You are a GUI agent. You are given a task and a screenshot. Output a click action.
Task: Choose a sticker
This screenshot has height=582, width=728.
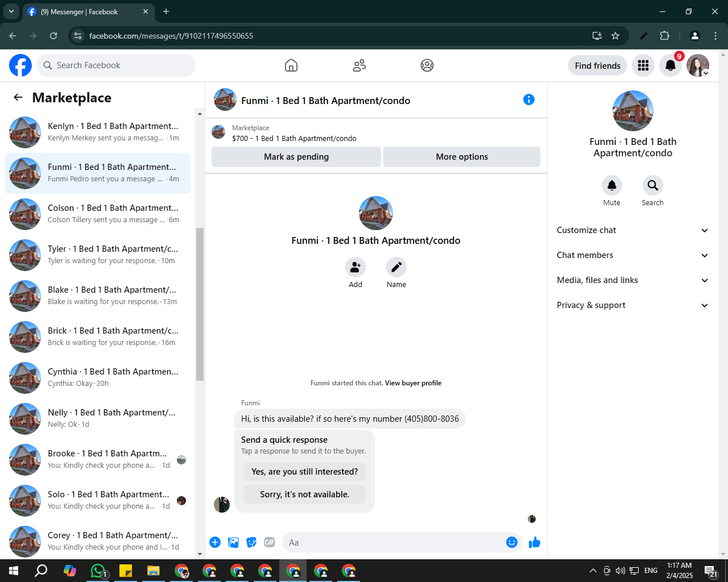tap(251, 542)
